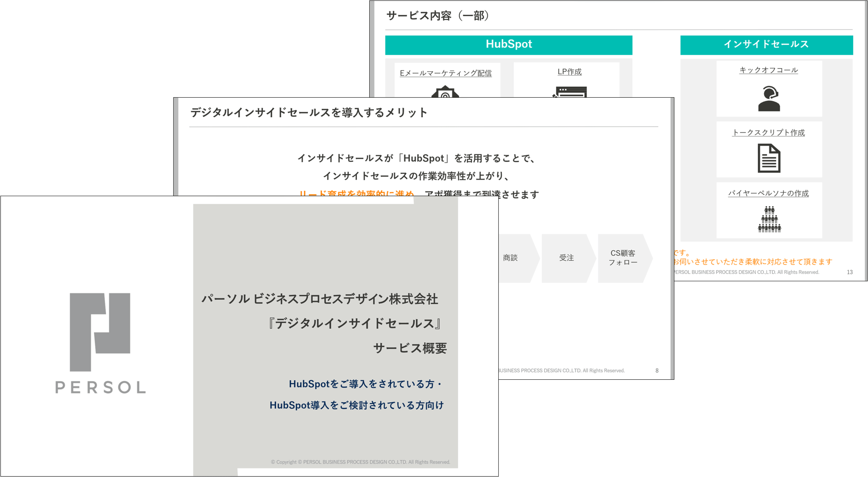Open the キックオフコール underlined link

point(768,70)
